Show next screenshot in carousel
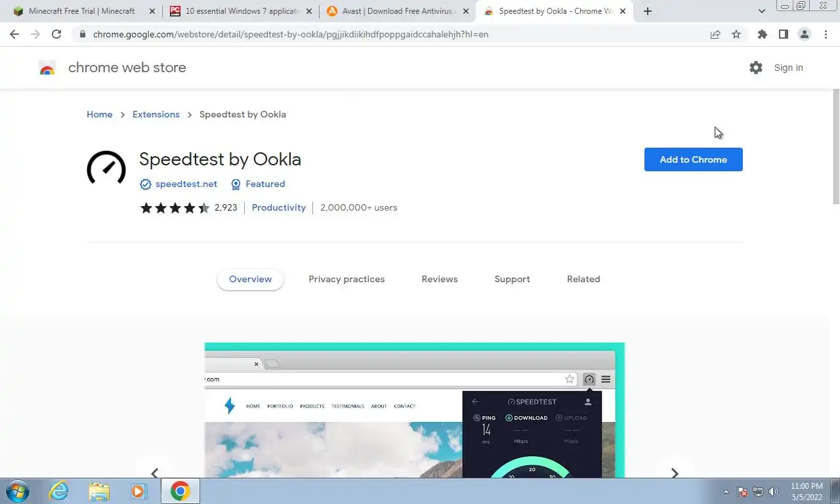The image size is (840, 504). tap(675, 472)
